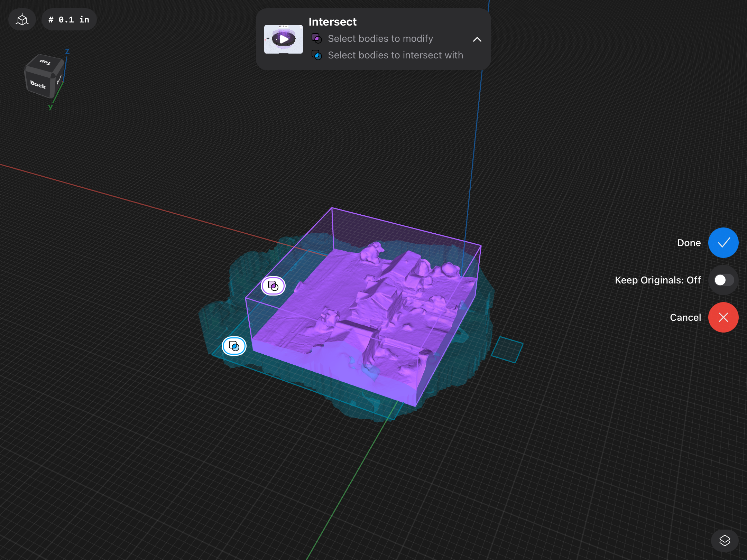Click blue icon beside Select bodies to intersect with
The image size is (747, 560).
(x=316, y=55)
